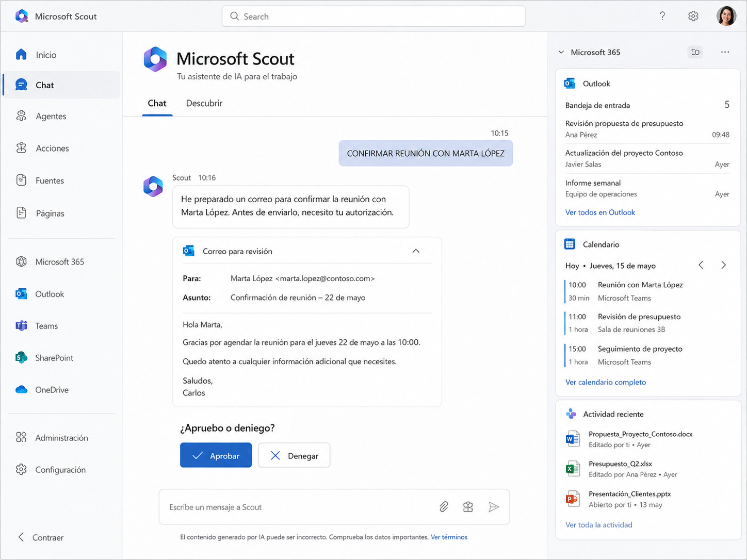Select Páginas in the navigation menu
The height and width of the screenshot is (560, 747).
point(62,213)
